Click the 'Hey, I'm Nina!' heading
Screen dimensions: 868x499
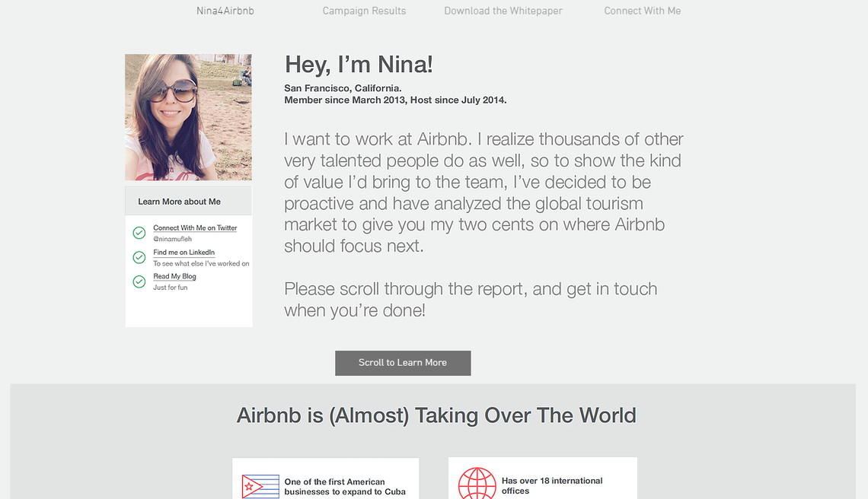[359, 65]
